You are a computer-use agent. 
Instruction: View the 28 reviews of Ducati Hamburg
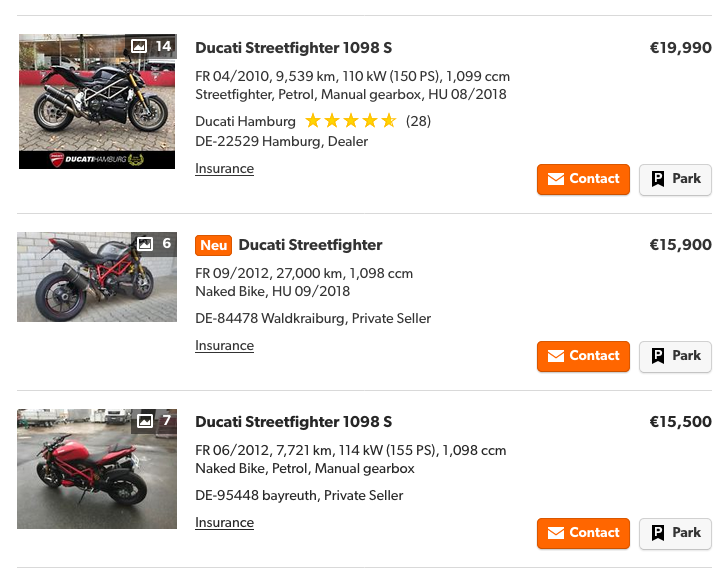click(418, 121)
